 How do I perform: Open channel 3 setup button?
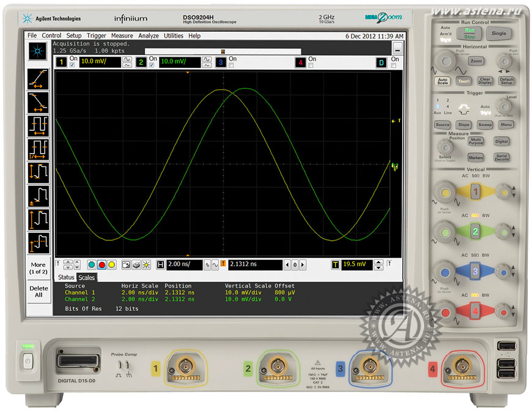[x=221, y=62]
